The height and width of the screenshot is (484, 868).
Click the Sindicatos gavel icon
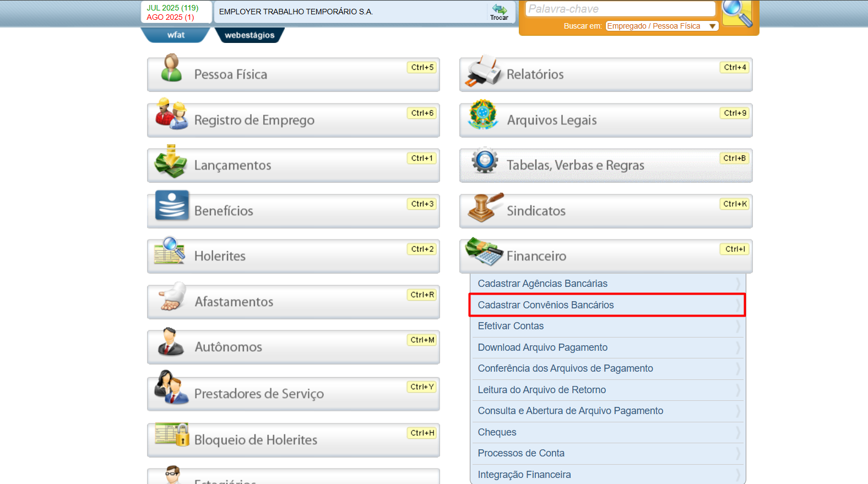tap(485, 207)
